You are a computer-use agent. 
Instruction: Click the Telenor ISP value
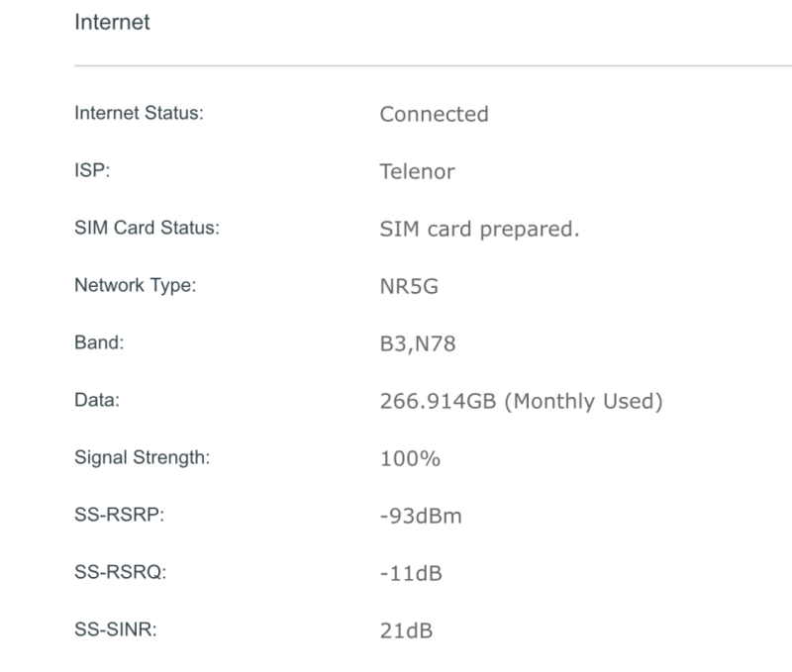(x=417, y=171)
